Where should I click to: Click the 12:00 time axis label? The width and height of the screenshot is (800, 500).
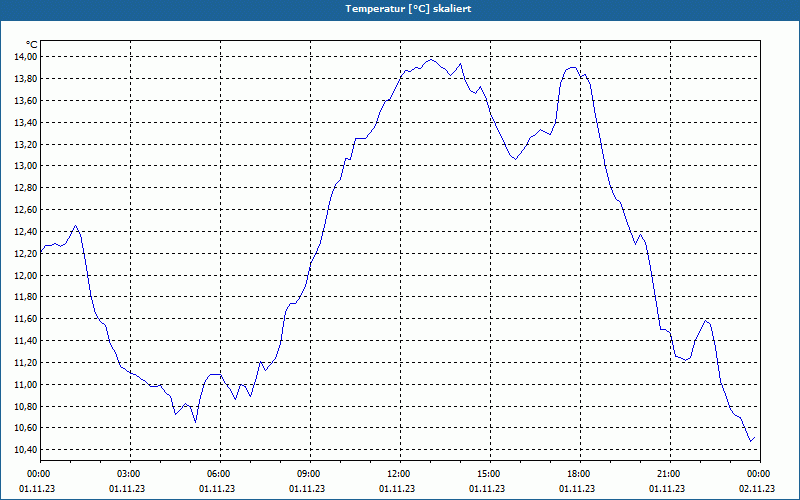(398, 474)
